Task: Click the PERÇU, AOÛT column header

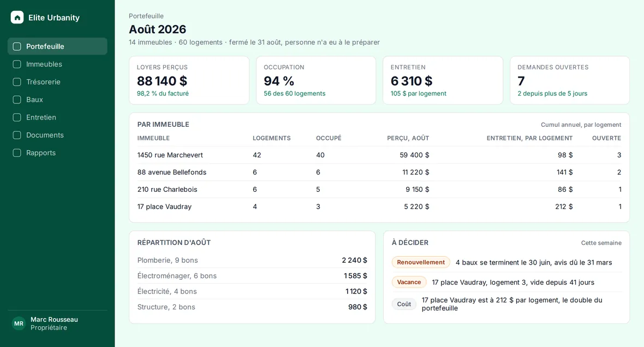Action: 408,138
